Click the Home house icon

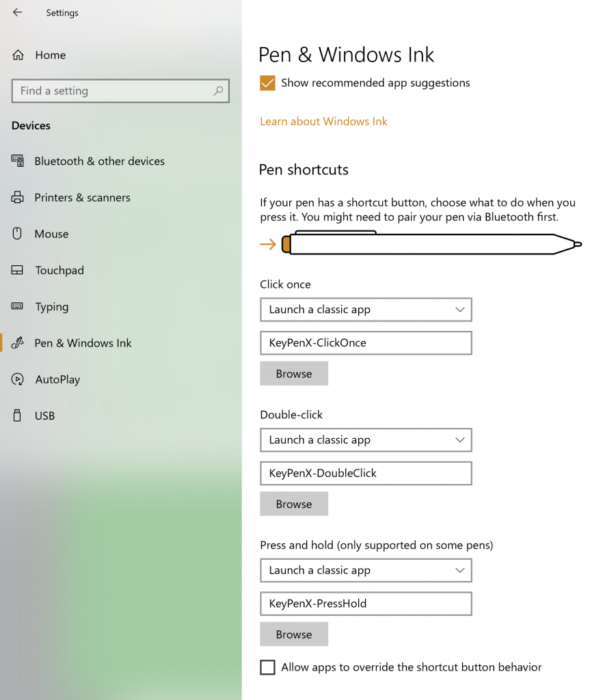[18, 55]
